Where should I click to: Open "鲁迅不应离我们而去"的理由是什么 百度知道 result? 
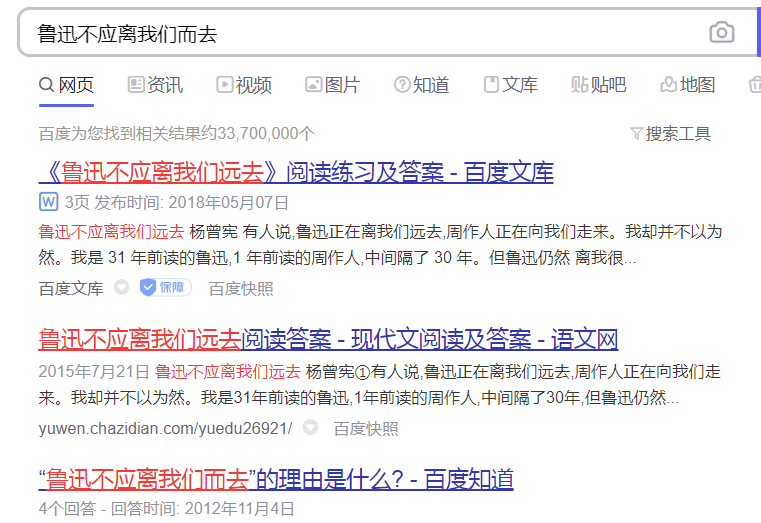click(276, 479)
